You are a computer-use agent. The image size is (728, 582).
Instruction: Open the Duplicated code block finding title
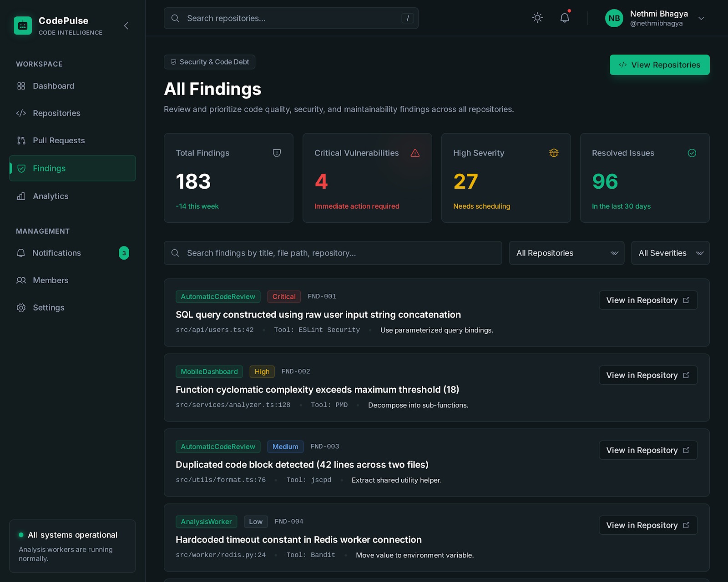302,465
